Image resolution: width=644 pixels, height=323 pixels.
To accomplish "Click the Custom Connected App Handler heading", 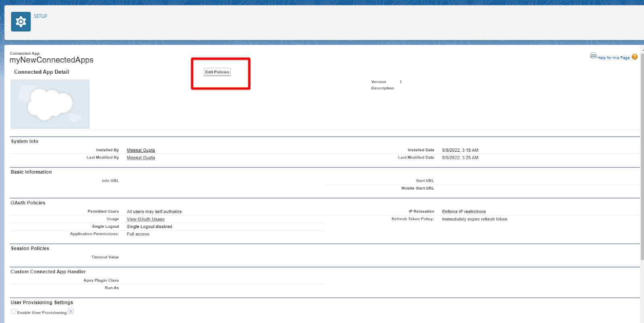I will coord(48,272).
